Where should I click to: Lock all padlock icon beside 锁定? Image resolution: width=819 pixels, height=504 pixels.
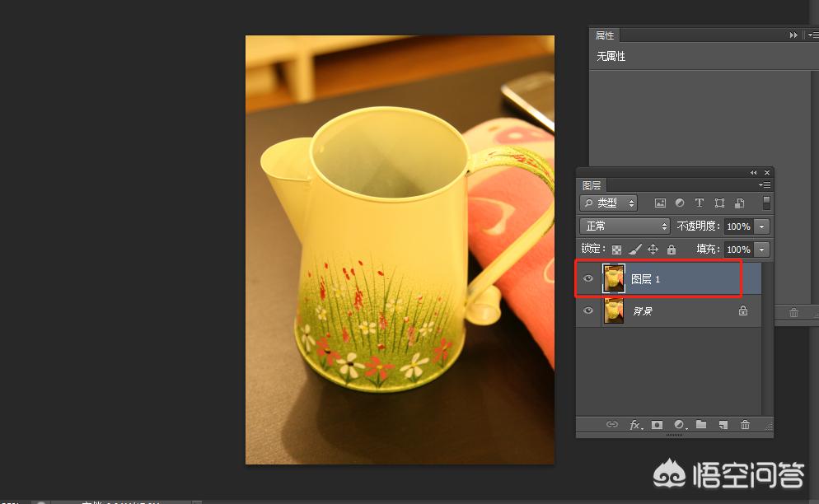coord(672,250)
